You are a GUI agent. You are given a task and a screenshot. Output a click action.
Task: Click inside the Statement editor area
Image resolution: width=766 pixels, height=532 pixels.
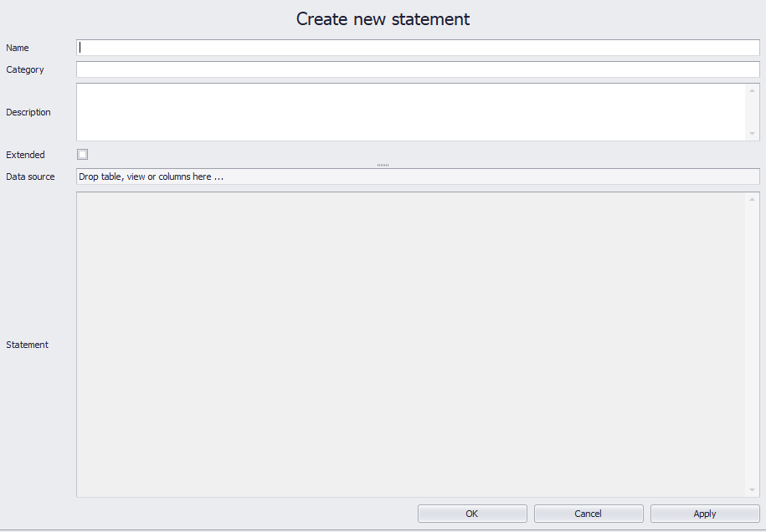coord(410,345)
